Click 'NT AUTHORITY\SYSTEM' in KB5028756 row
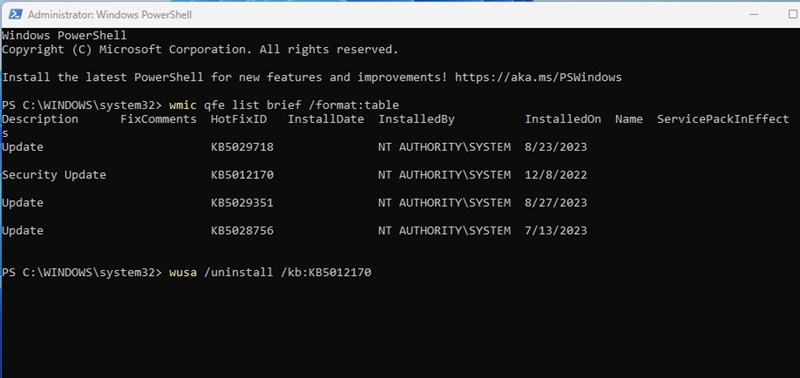 point(444,231)
